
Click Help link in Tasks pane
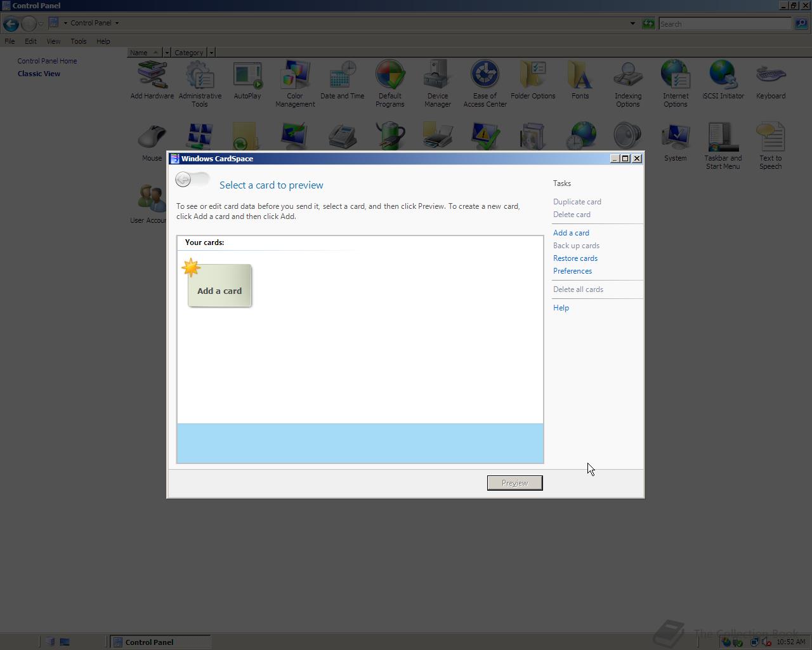click(561, 308)
